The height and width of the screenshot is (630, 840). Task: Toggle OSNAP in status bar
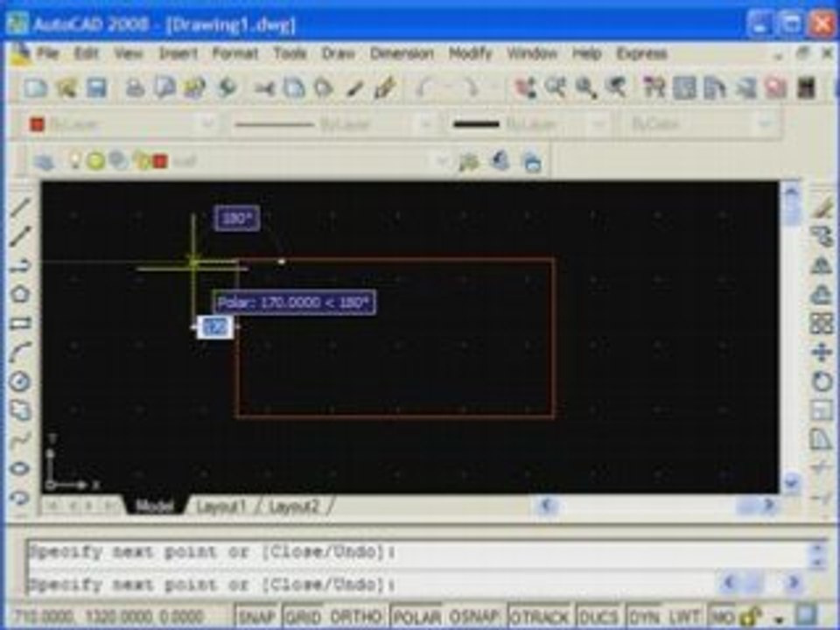(473, 616)
